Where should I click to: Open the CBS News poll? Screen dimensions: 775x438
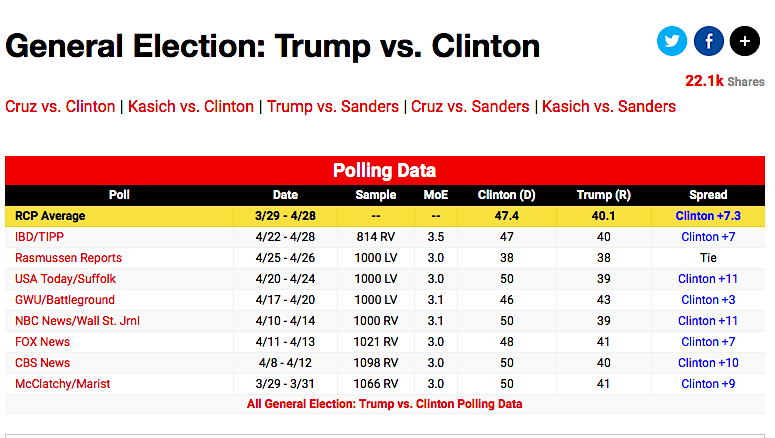(x=42, y=363)
